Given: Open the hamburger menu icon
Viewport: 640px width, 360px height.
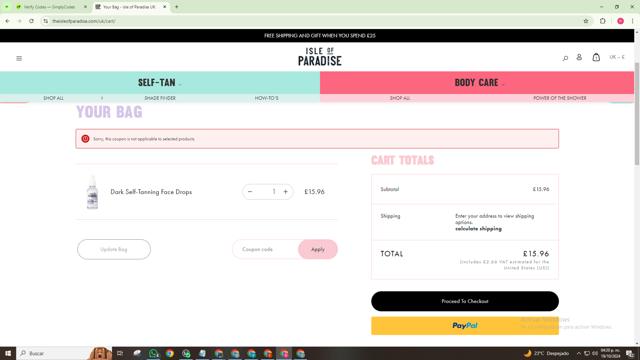Looking at the screenshot, I should point(19,58).
